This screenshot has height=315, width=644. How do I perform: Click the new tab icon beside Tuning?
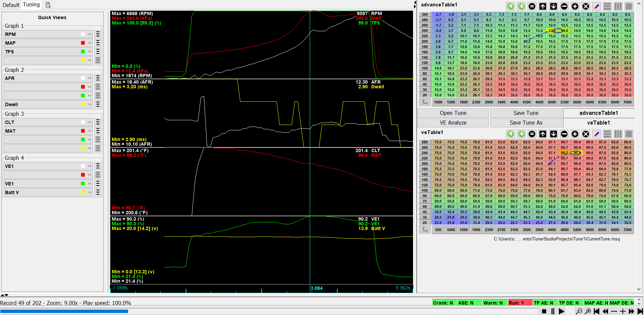click(x=48, y=5)
